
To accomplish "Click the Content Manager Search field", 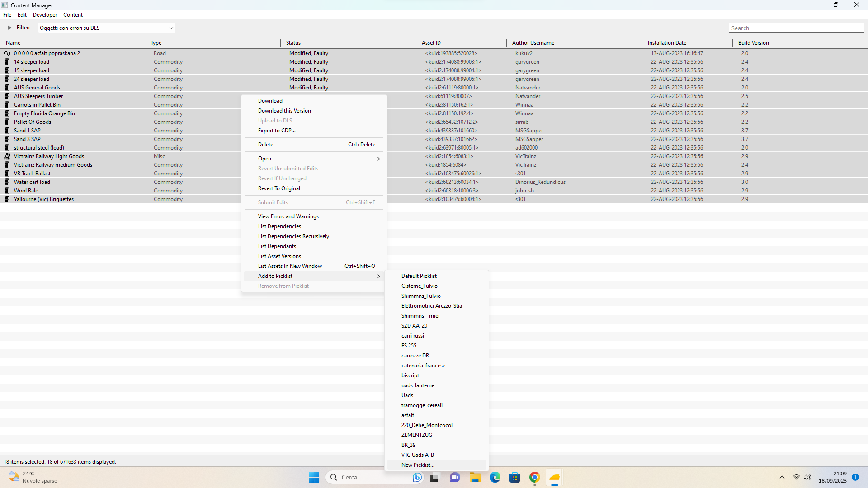I will (796, 28).
